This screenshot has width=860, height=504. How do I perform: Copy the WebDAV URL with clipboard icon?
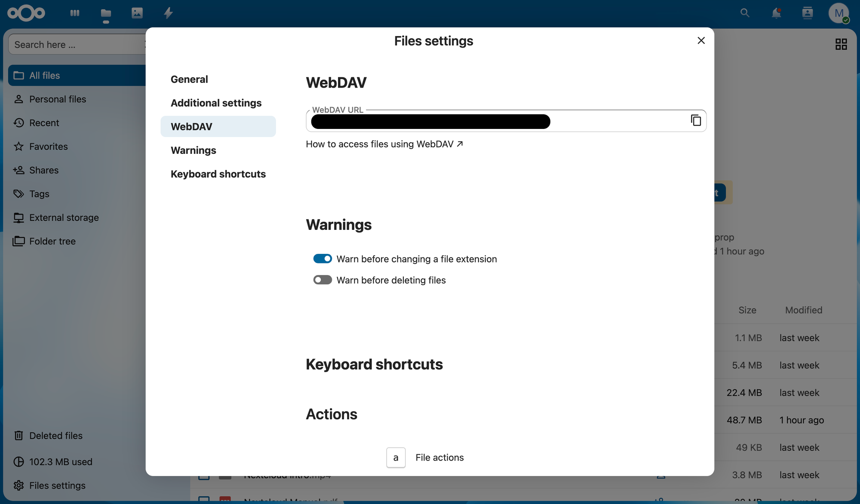point(695,120)
